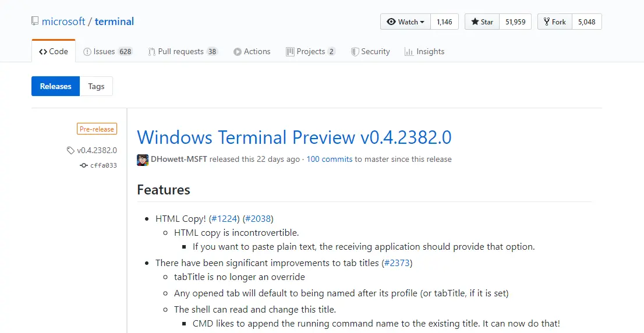This screenshot has width=644, height=333.
Task: Switch to the Code tab
Action: 54,51
